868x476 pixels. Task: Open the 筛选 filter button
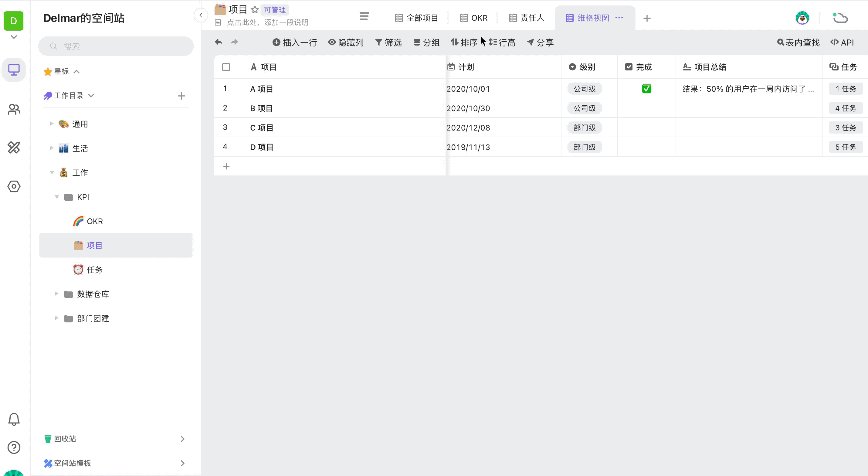point(388,42)
